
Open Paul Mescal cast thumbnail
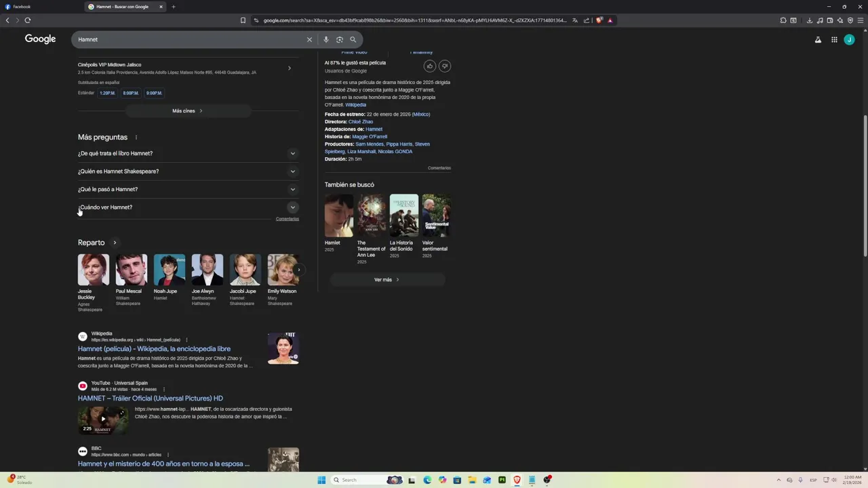131,270
